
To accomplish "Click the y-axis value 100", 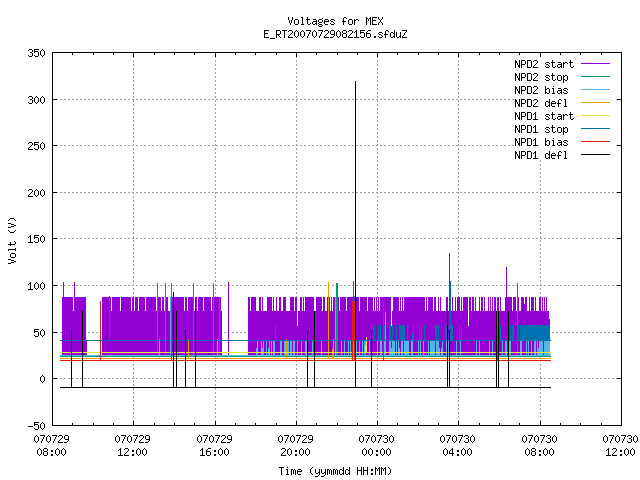I will [36, 286].
